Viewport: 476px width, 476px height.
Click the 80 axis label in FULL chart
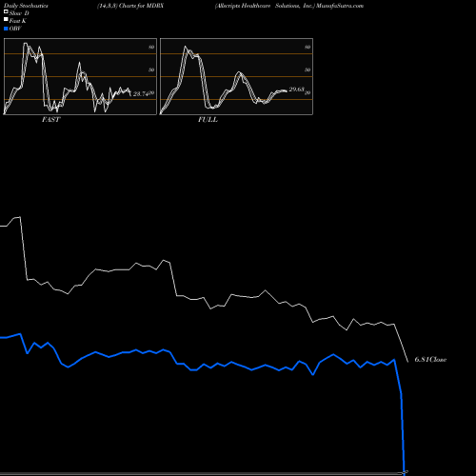[x=307, y=47]
